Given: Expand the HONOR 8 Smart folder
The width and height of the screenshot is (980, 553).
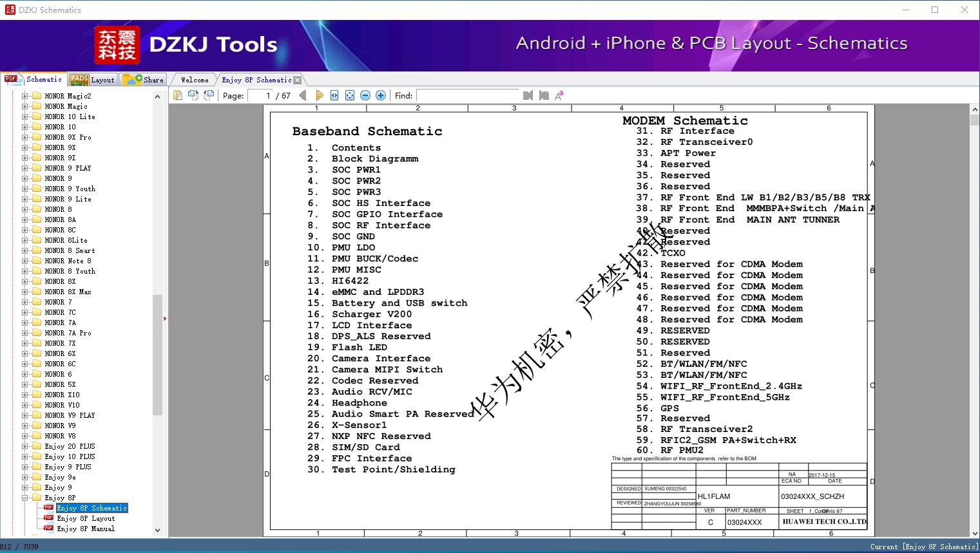Looking at the screenshot, I should point(24,250).
